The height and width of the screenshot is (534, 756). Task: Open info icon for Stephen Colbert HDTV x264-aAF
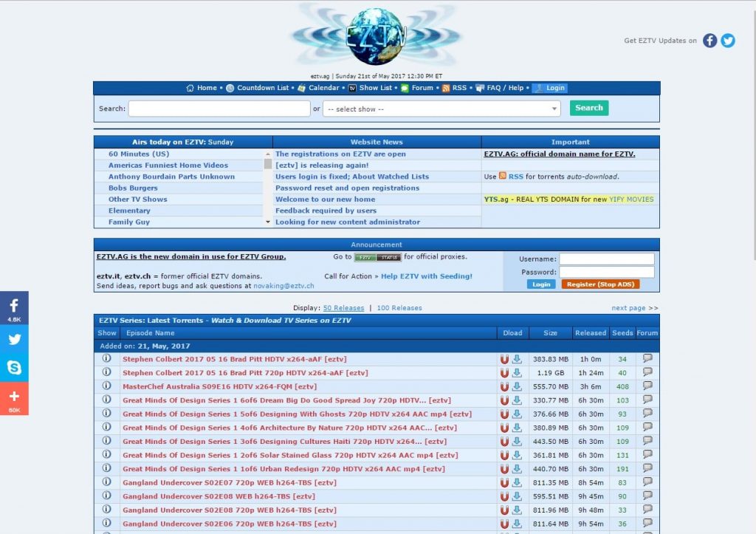click(x=106, y=358)
